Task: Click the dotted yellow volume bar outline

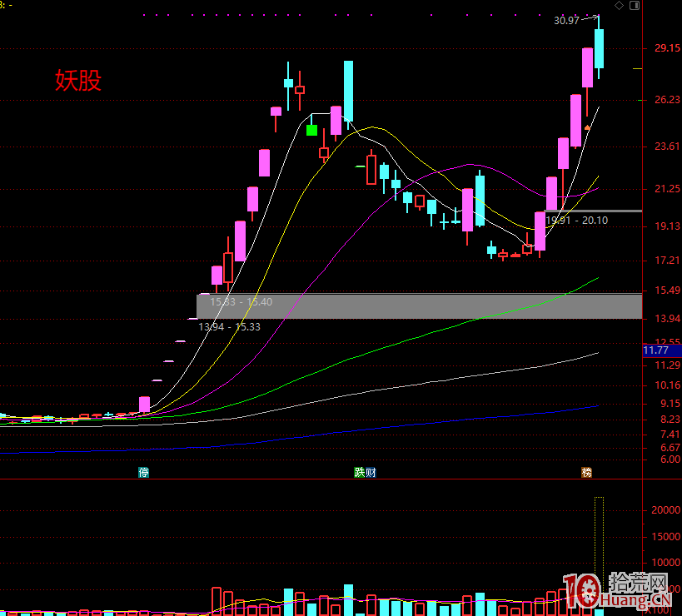Action: pyautogui.click(x=599, y=552)
